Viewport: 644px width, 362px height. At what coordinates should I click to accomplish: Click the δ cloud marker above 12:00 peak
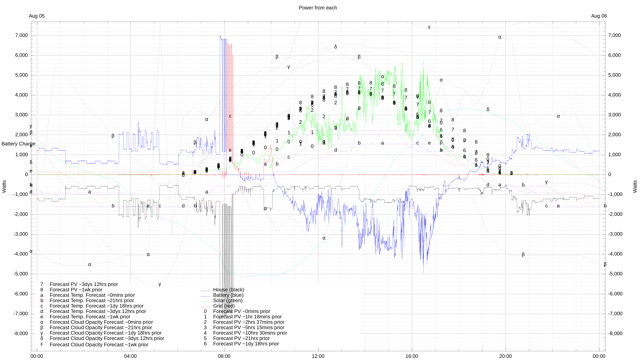(x=335, y=47)
